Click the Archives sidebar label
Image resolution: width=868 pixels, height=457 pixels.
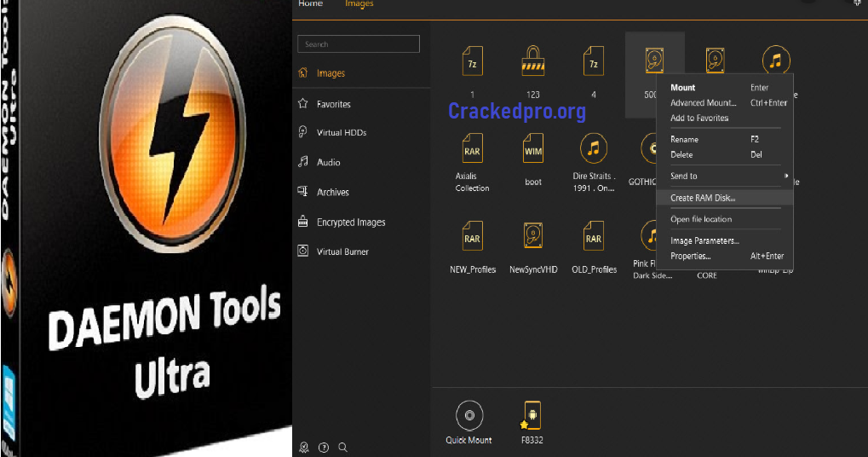[x=333, y=192]
